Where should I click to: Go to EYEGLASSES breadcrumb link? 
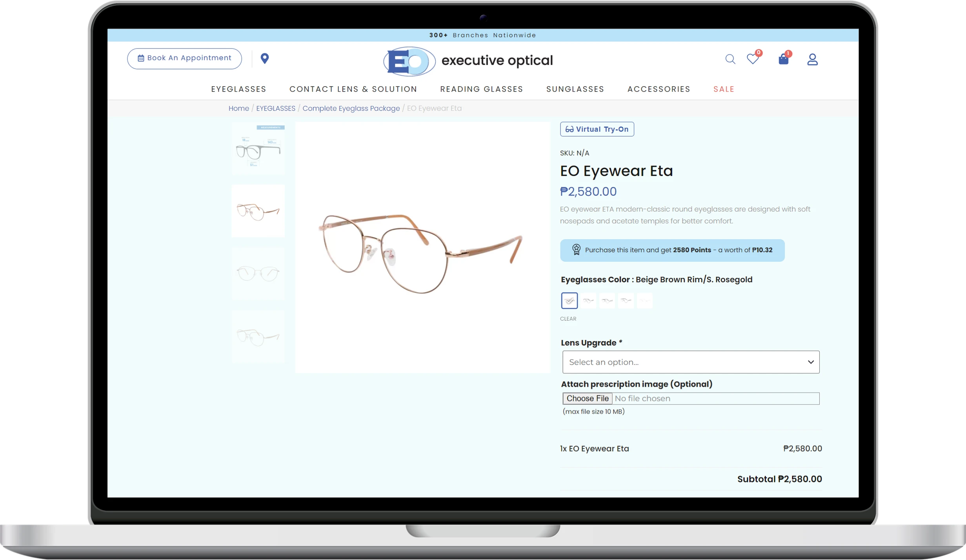click(275, 108)
